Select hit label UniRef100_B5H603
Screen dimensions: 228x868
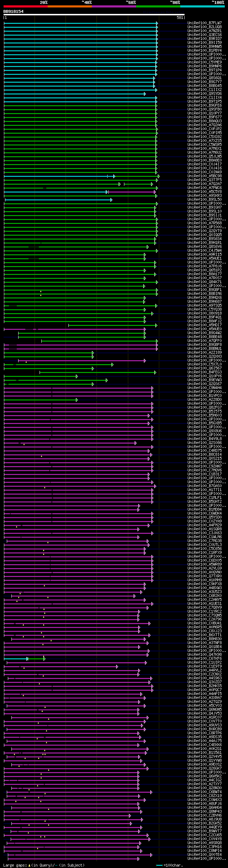[204, 415]
